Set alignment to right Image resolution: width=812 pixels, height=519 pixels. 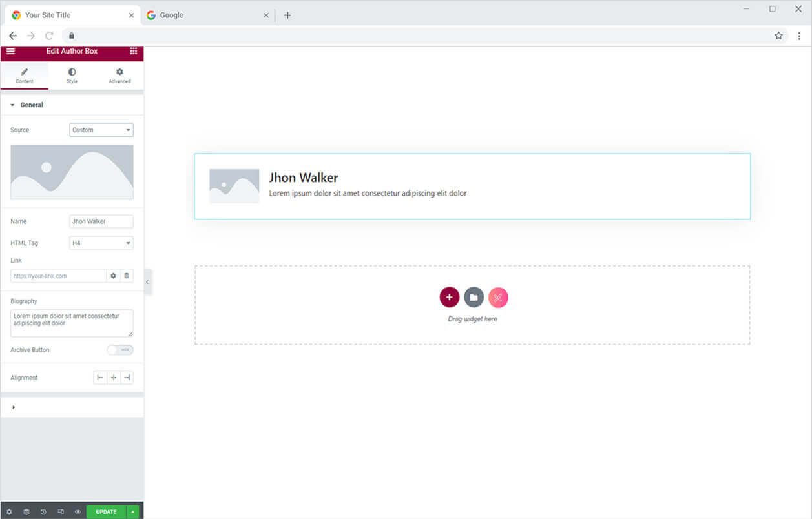[127, 378]
